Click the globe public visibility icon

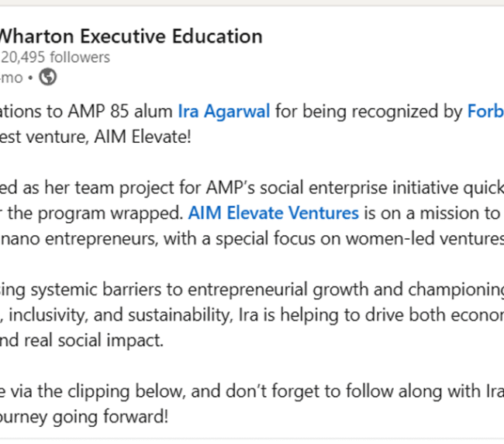48,77
